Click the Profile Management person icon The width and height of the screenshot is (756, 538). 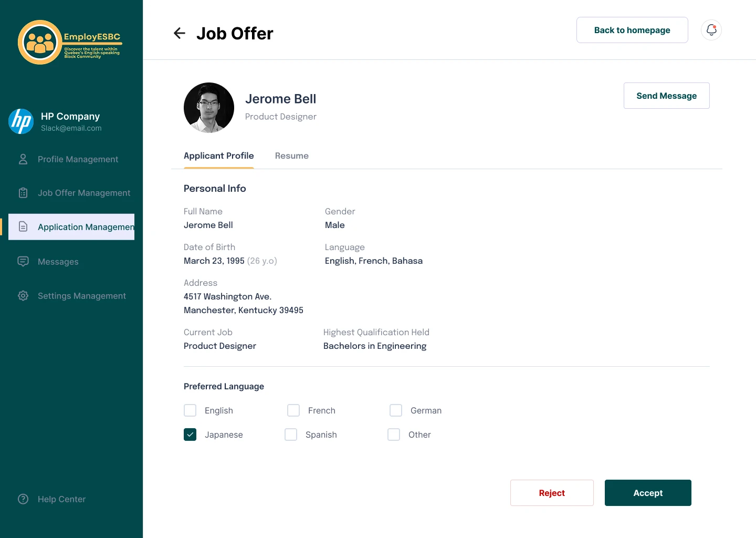[23, 159]
